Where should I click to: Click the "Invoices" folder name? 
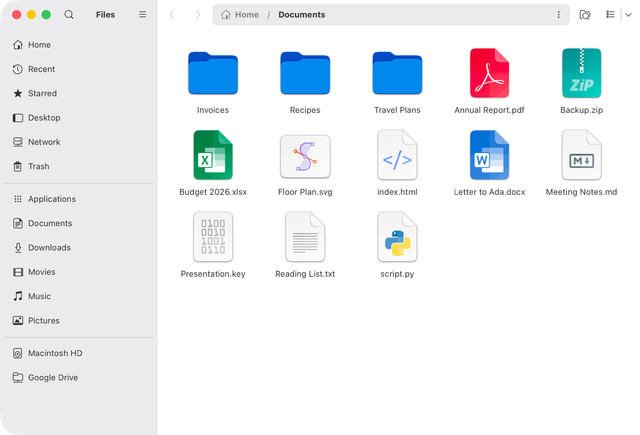[x=213, y=110]
